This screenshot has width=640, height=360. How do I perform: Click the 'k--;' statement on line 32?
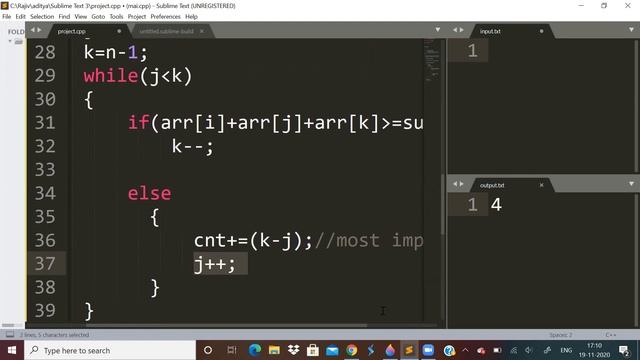click(192, 147)
